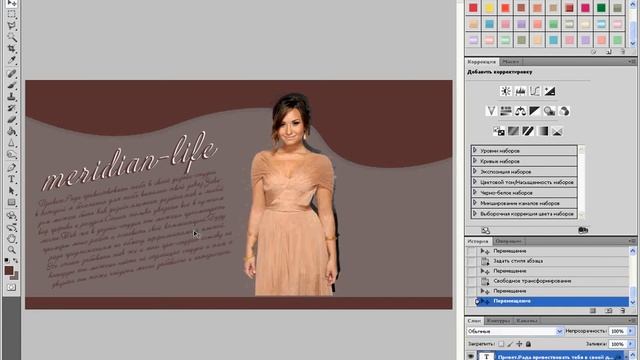Select the Zoom tool in toolbar
Image resolution: width=640 pixels, height=360 pixels.
pos(11,249)
